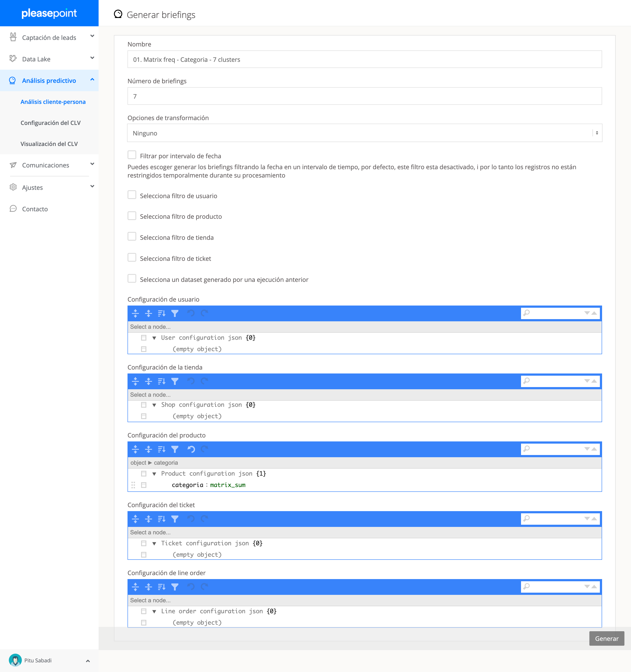Check Selecciona filtro de producto
The image size is (631, 672).
[132, 216]
